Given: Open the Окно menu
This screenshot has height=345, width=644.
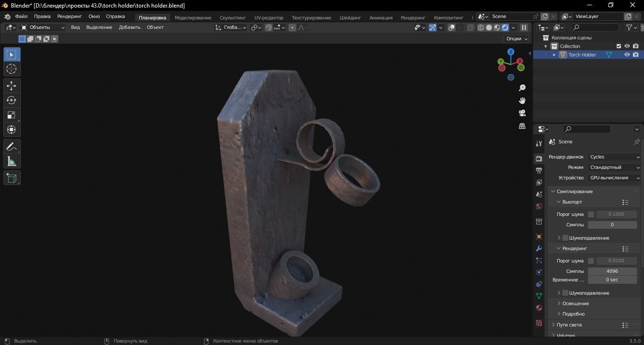Looking at the screenshot, I should pyautogui.click(x=94, y=17).
